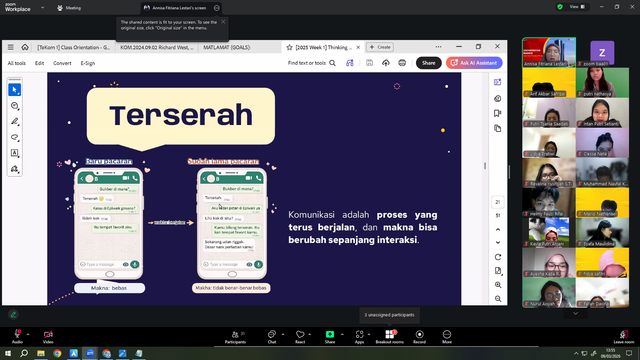Open Breakout rooms in Zoom
This screenshot has width=640, height=360.
point(390,337)
